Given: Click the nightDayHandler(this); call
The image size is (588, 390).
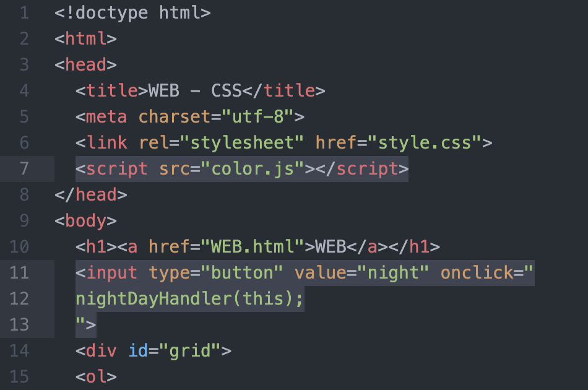Looking at the screenshot, I should point(190,299).
